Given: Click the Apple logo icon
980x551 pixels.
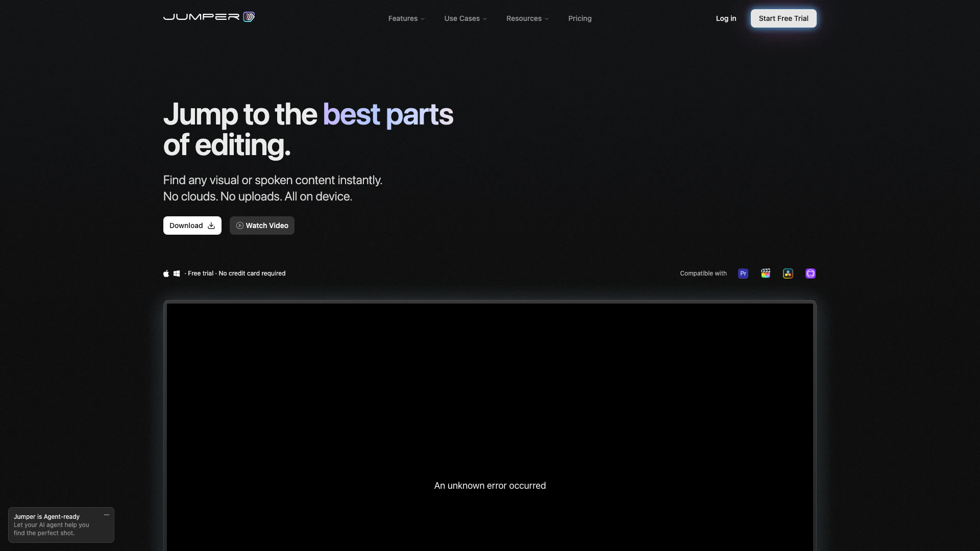Looking at the screenshot, I should pos(166,273).
